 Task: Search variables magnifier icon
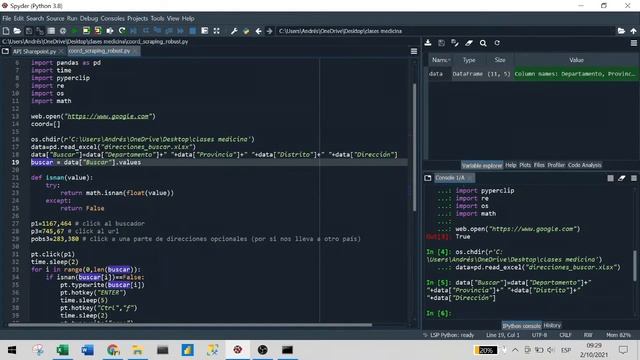coord(483,43)
